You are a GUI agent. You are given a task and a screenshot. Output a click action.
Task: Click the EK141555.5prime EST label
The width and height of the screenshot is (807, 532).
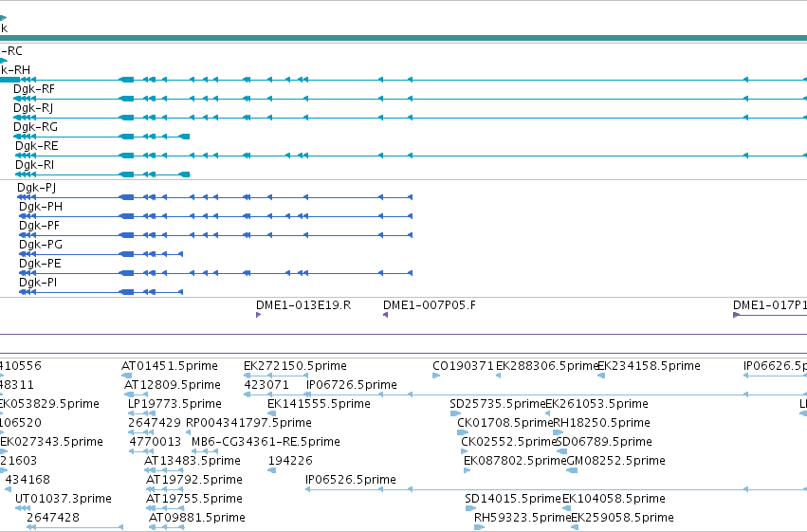(x=319, y=404)
